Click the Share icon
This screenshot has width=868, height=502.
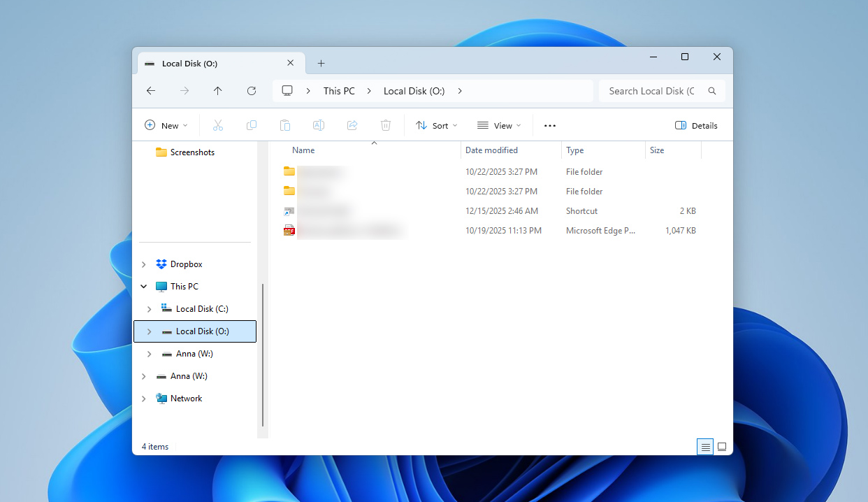[x=352, y=125]
